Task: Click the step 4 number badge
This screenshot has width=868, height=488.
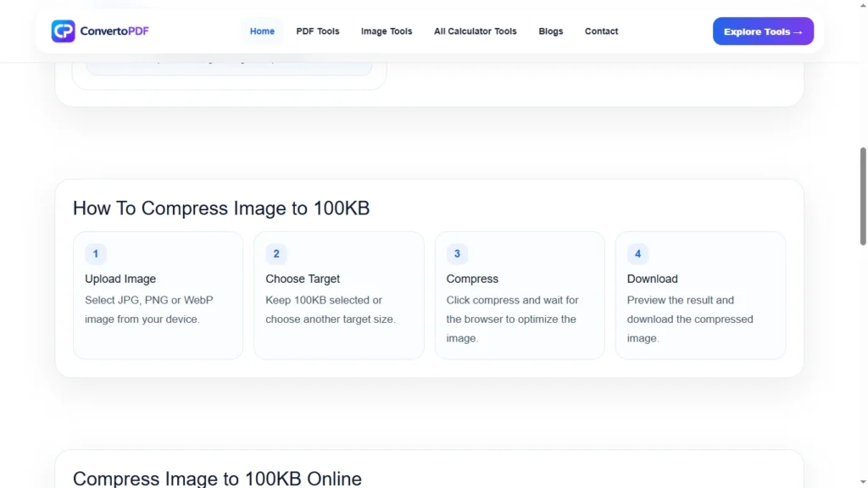Action: point(637,254)
